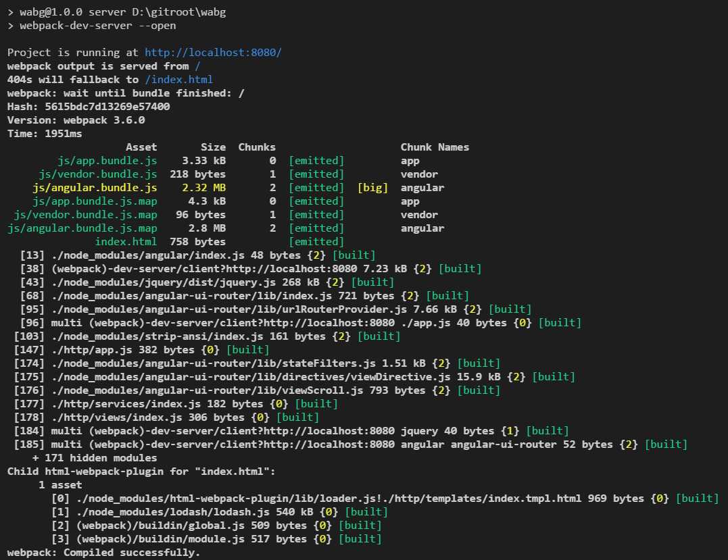The image size is (728, 560).
Task: Click module [95] urlRouterProvider.js path
Action: (229, 309)
